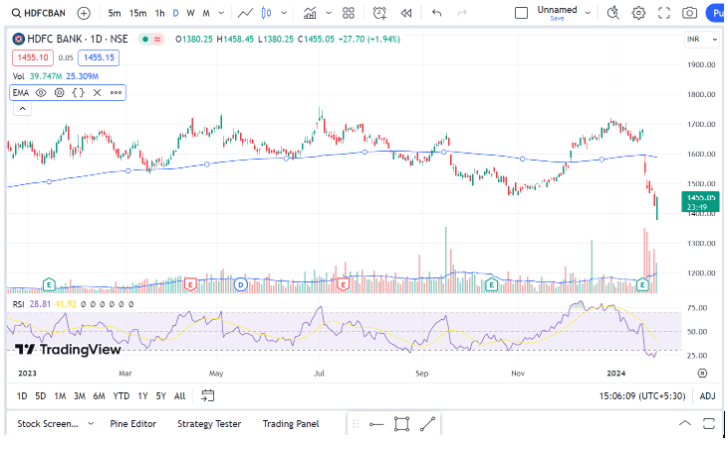Open symbol search showing HDFCBAN
Screen dimensions: 728x451
39,13
